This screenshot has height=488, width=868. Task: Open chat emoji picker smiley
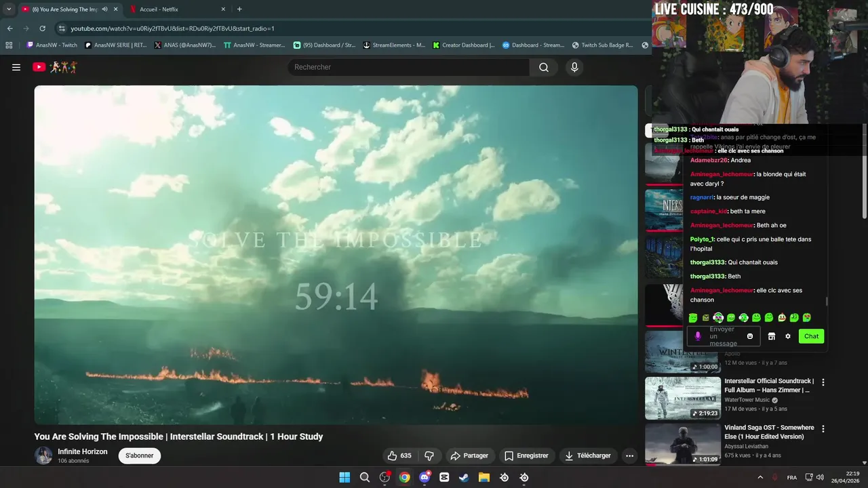click(750, 336)
